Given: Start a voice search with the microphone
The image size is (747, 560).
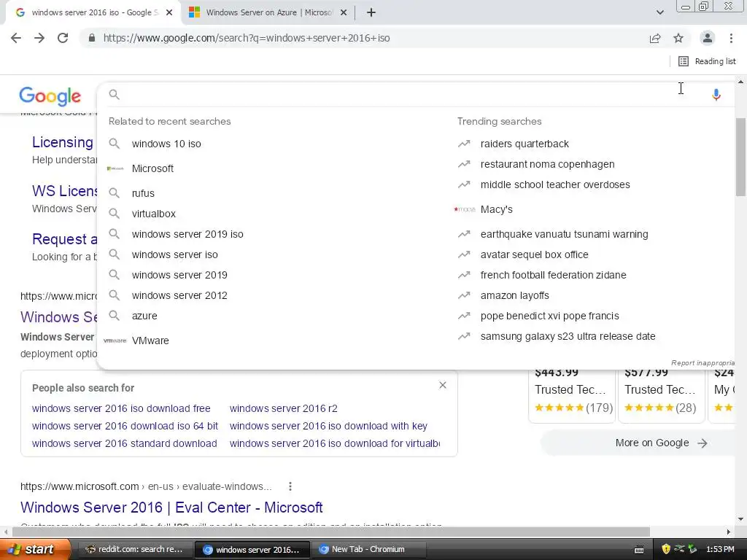Looking at the screenshot, I should coord(716,95).
